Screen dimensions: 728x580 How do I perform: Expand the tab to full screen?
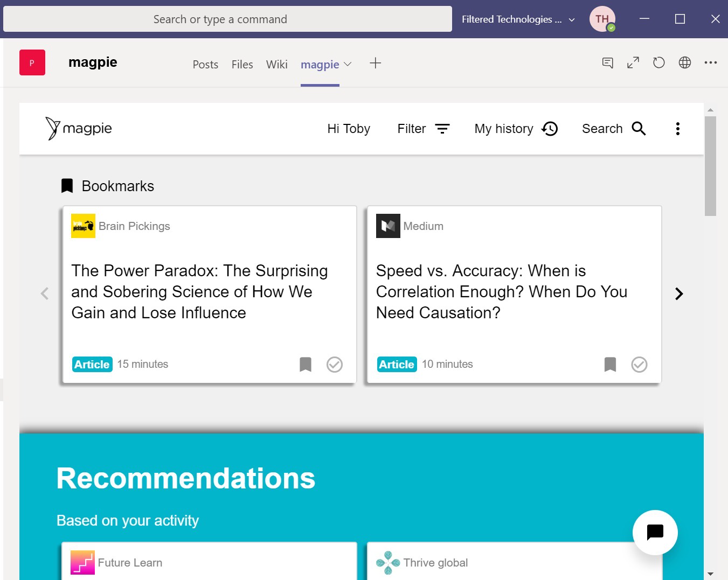click(633, 63)
